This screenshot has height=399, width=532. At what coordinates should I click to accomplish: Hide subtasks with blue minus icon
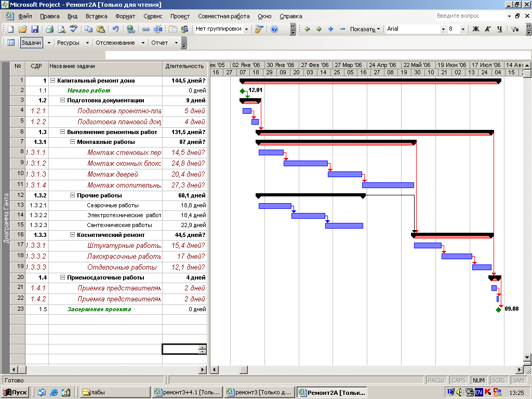click(x=342, y=29)
